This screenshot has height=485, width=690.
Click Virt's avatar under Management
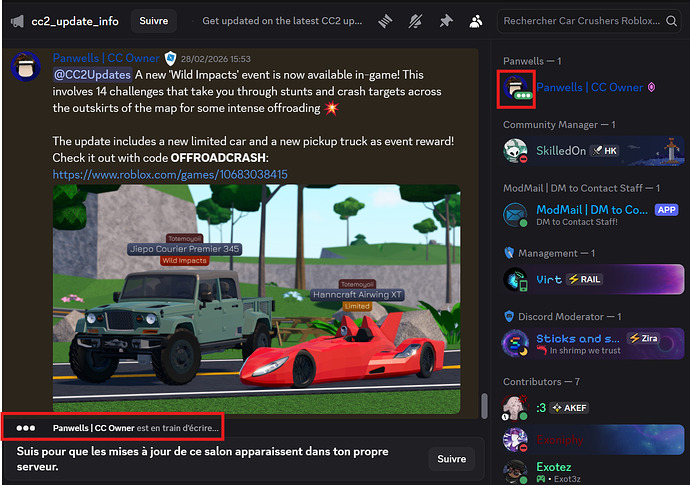pos(516,279)
